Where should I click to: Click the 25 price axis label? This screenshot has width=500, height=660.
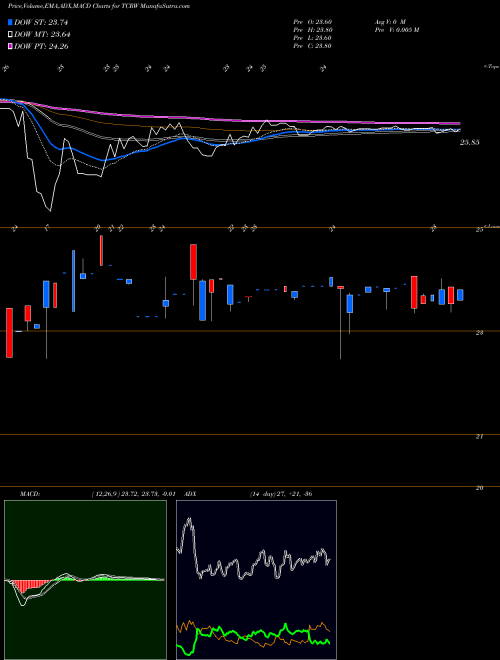click(479, 230)
